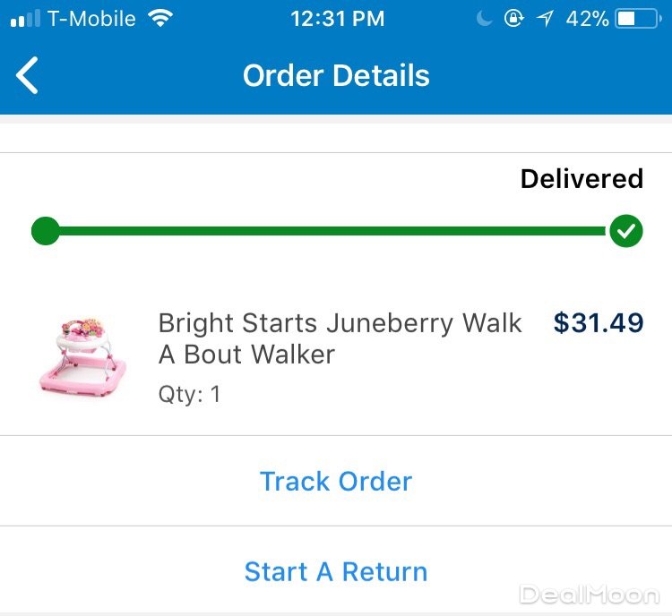This screenshot has height=616, width=672.
Task: Tap the battery icon
Action: tap(637, 19)
